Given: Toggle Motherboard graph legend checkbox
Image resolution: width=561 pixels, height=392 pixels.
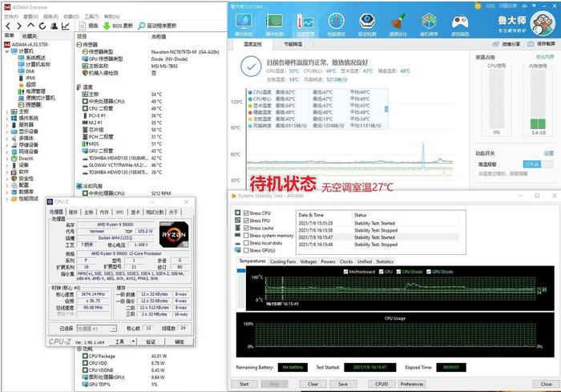Looking at the screenshot, I should (345, 272).
